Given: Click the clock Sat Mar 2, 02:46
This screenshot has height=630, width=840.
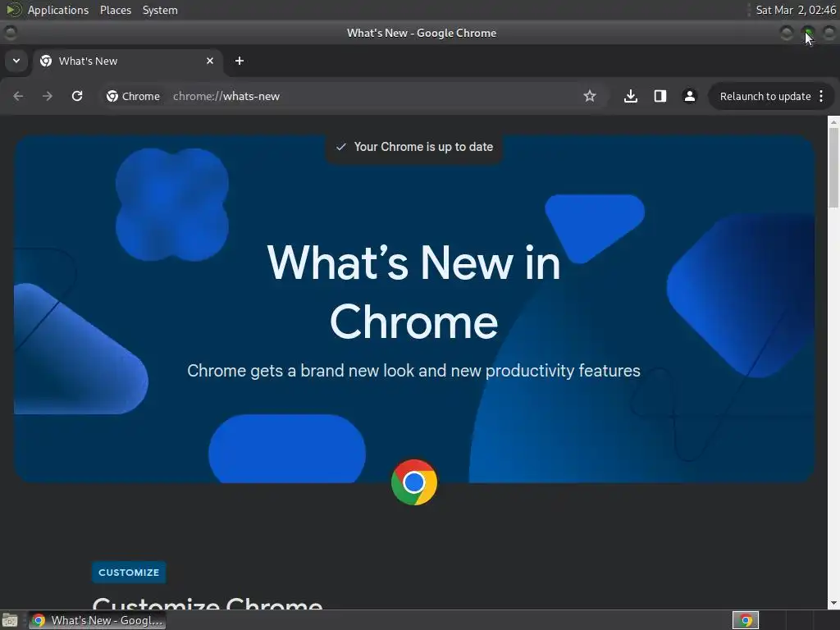Looking at the screenshot, I should tap(796, 10).
